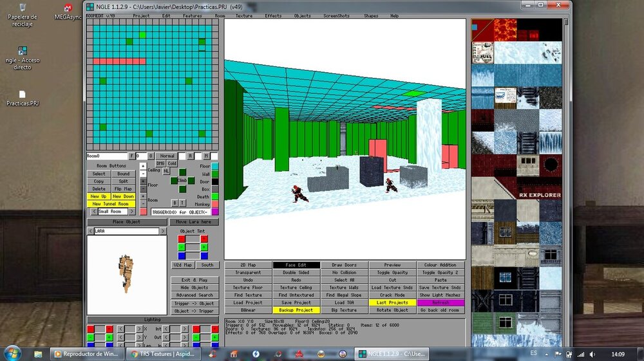Click next arrow beside Small Room selector

click(x=133, y=212)
